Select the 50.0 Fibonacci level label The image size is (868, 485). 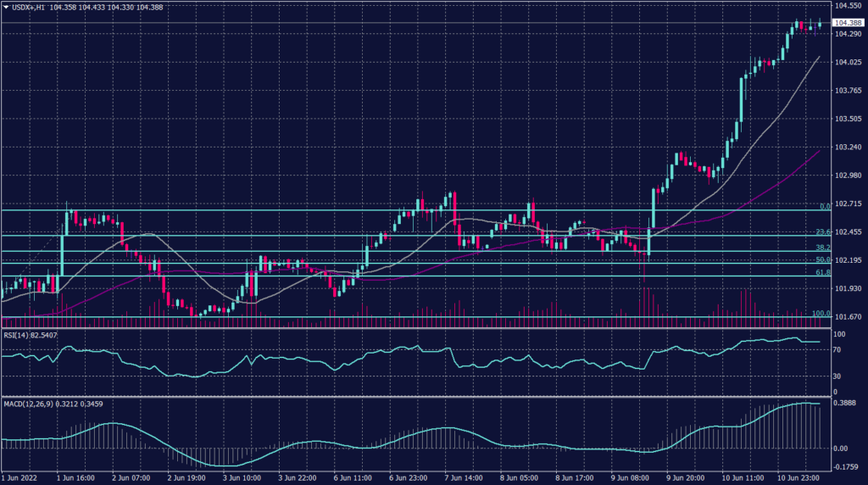(x=822, y=259)
